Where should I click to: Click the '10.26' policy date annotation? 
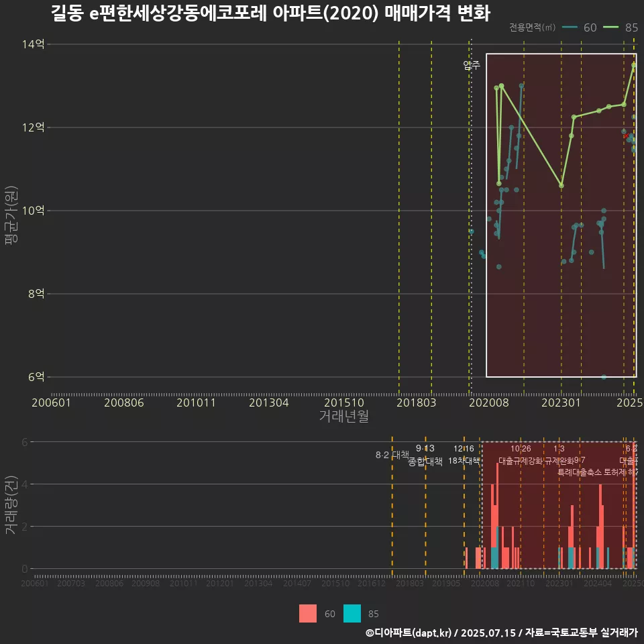(521, 449)
